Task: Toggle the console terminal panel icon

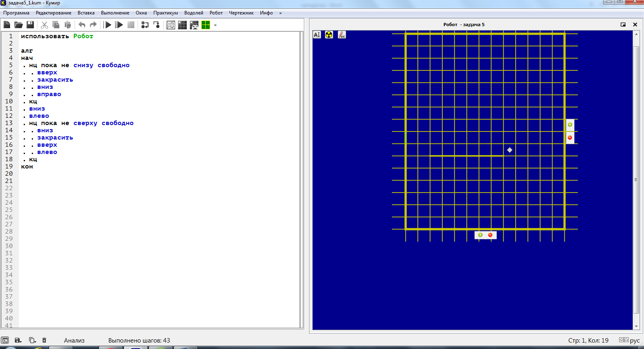Action: 5,341
